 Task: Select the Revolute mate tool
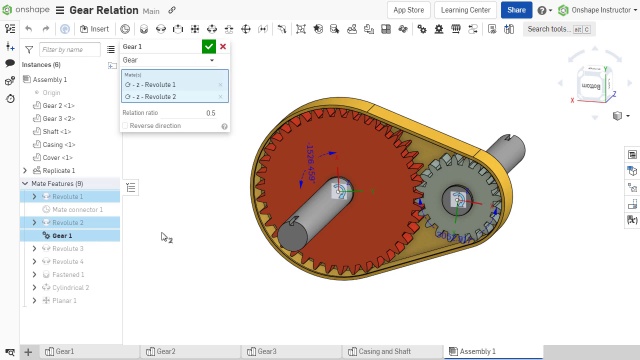[x=161, y=29]
